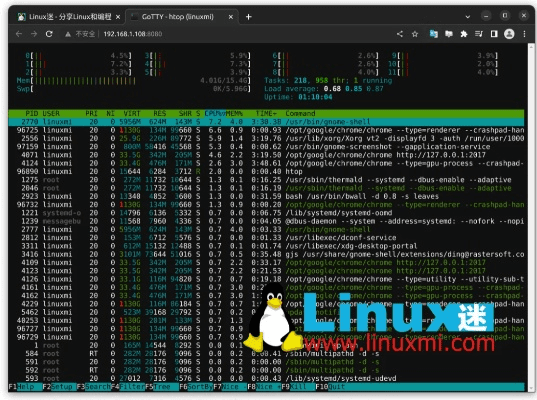Click the CPU 0 usage meter
Viewport: 537px width, 400px height.
[78, 55]
